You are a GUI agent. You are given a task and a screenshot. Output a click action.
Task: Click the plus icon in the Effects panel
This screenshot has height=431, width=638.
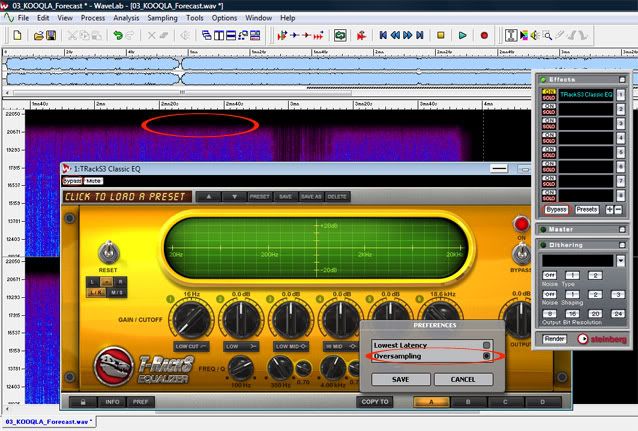click(x=609, y=210)
